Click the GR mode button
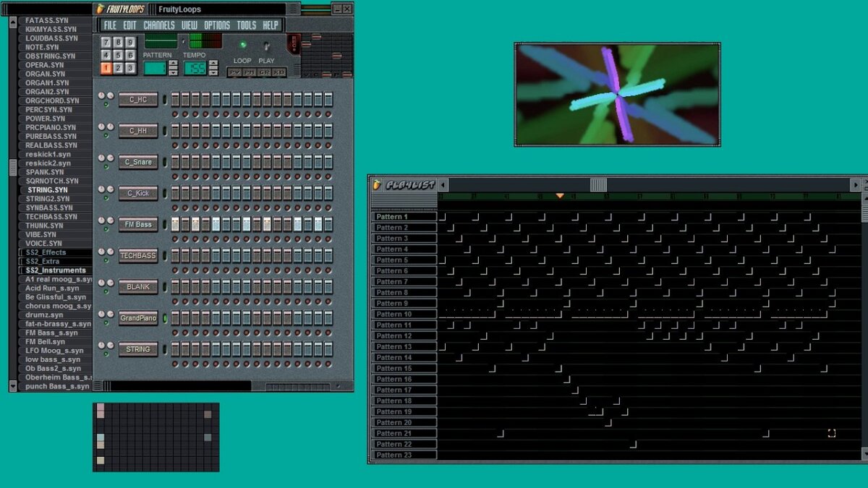This screenshot has width=868, height=488. tap(265, 72)
